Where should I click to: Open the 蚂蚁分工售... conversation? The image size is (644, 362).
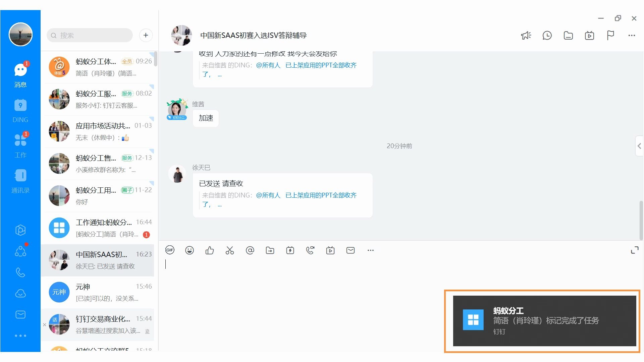click(99, 164)
